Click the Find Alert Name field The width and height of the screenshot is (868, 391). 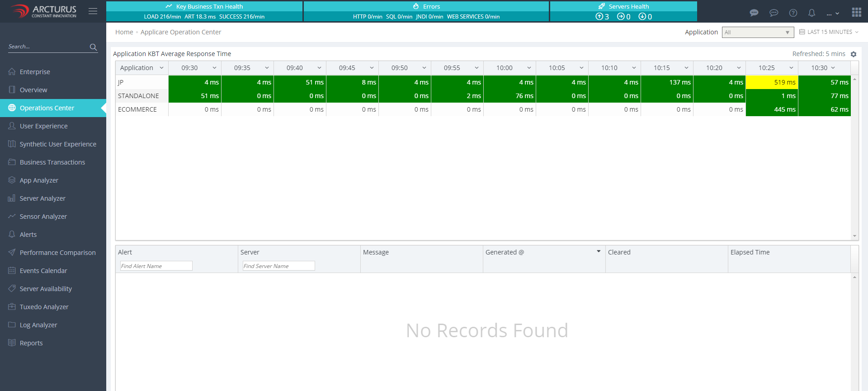click(156, 266)
